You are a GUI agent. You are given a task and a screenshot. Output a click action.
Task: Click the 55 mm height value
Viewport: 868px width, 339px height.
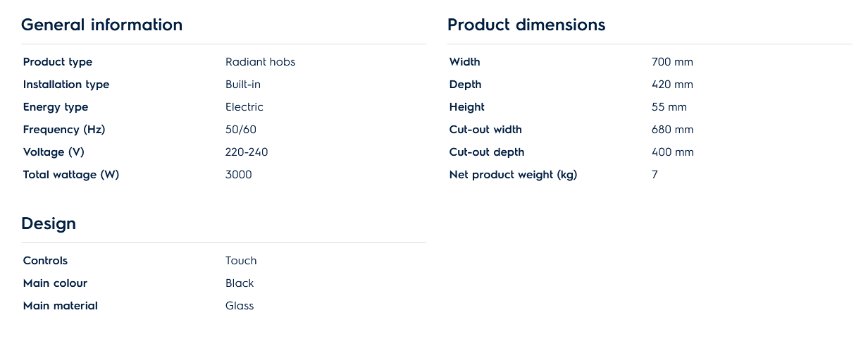[669, 107]
